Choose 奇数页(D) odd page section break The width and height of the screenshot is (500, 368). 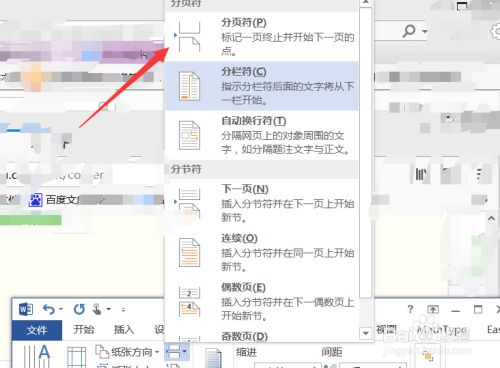tap(262, 335)
